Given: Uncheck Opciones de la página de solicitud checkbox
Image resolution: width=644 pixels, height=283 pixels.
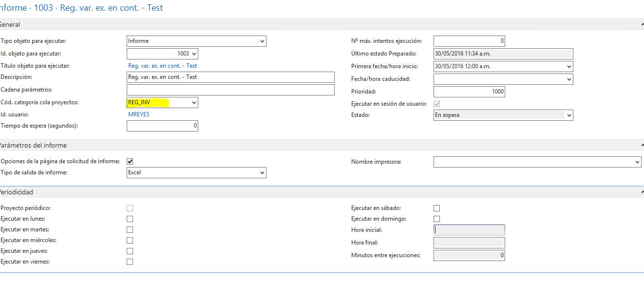Looking at the screenshot, I should coord(130,162).
